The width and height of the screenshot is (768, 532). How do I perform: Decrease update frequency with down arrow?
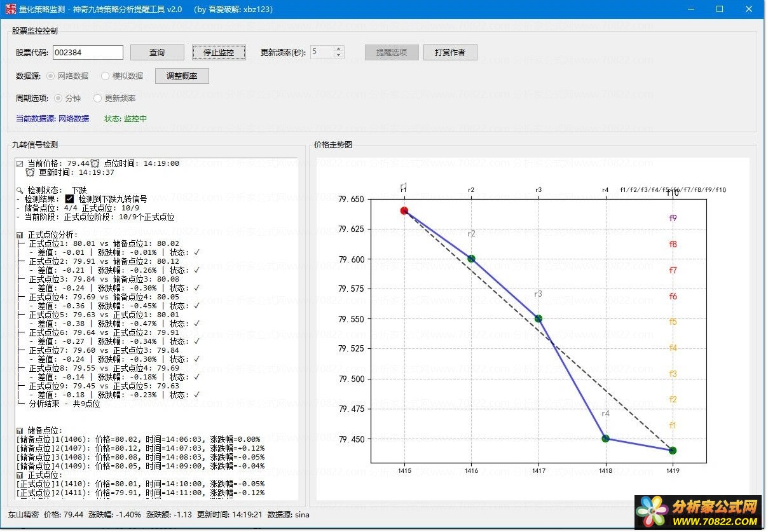(338, 55)
